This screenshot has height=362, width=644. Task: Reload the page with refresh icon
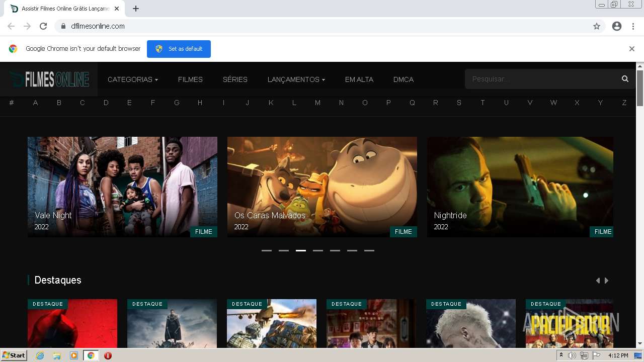[43, 26]
